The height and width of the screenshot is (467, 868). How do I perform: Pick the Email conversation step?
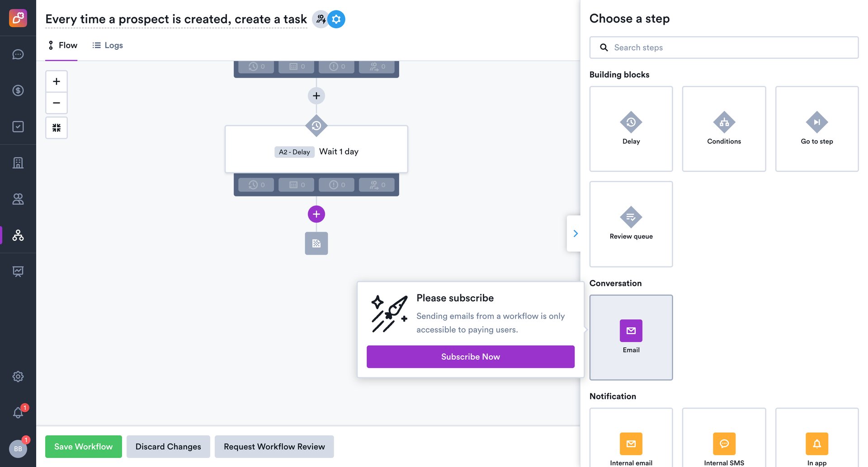point(631,337)
